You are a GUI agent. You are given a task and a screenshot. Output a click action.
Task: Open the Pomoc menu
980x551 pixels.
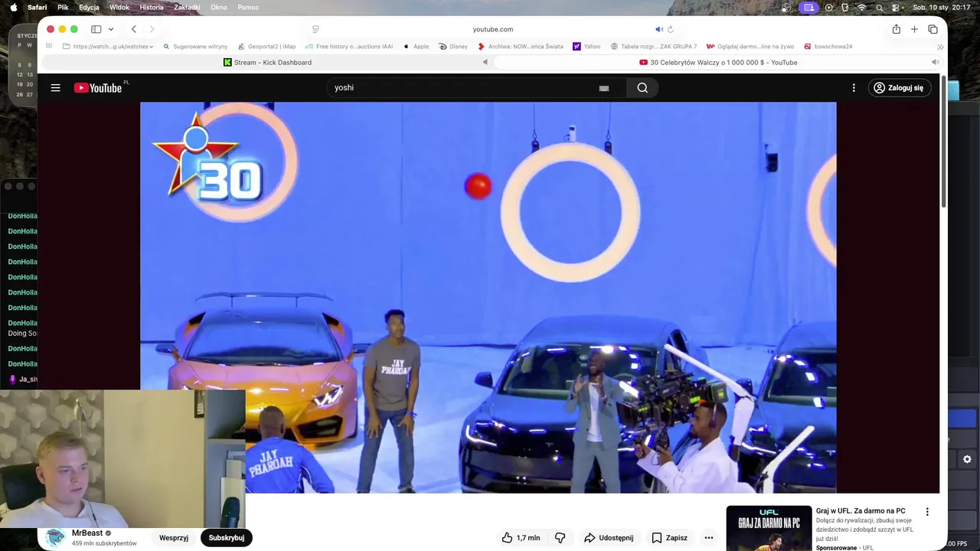(x=248, y=7)
